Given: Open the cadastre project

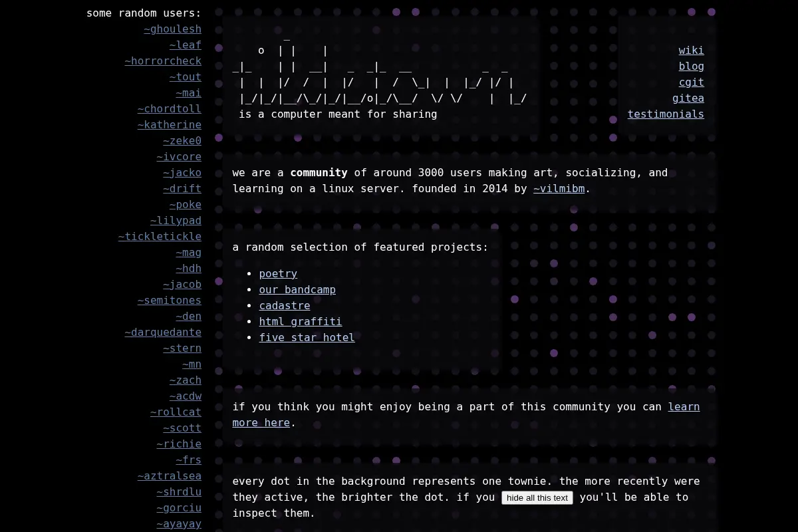Looking at the screenshot, I should [285, 306].
